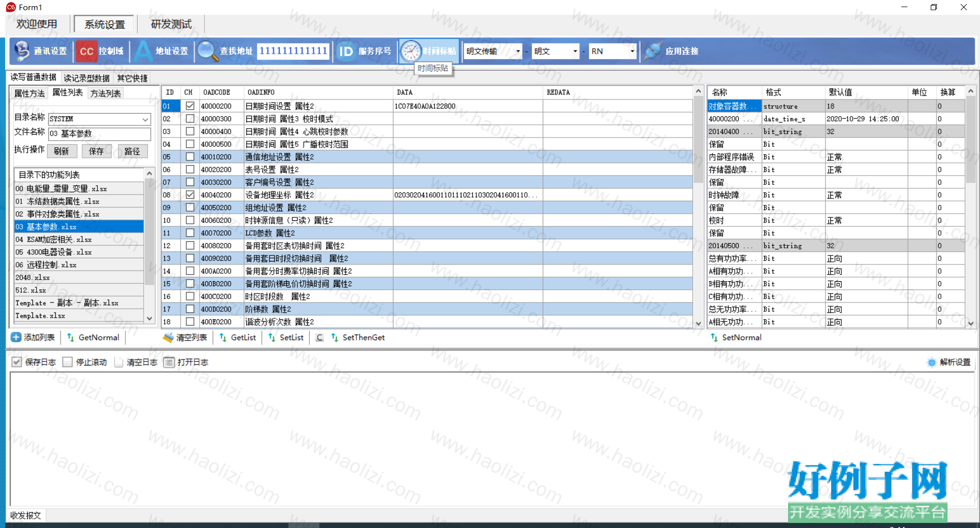This screenshot has width=980, height=528.
Task: Click GetNormal arrows icon
Action: (71, 337)
